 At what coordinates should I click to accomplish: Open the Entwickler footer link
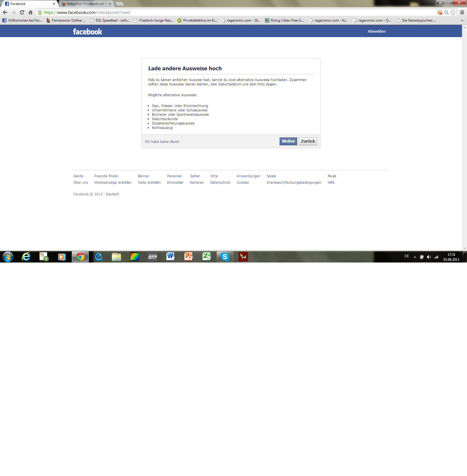click(175, 183)
